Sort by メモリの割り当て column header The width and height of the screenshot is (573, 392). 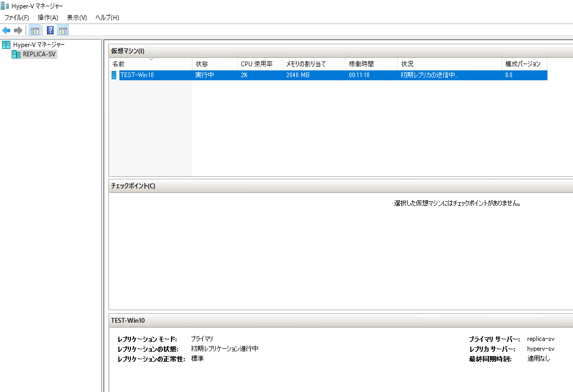[x=314, y=64]
